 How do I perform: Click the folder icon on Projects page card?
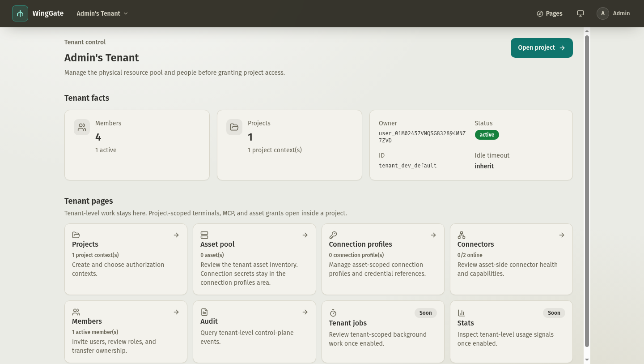(x=76, y=235)
